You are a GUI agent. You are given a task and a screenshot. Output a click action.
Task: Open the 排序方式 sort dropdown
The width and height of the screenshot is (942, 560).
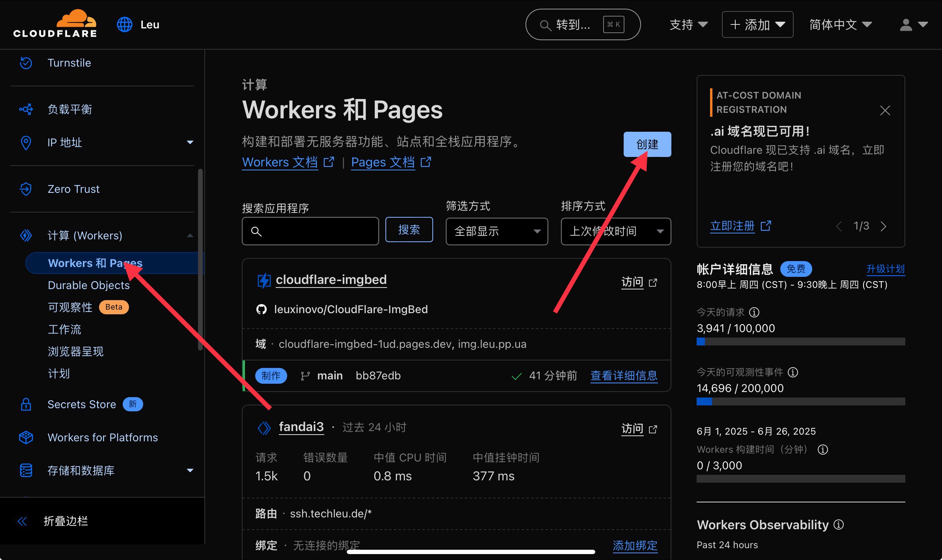616,231
